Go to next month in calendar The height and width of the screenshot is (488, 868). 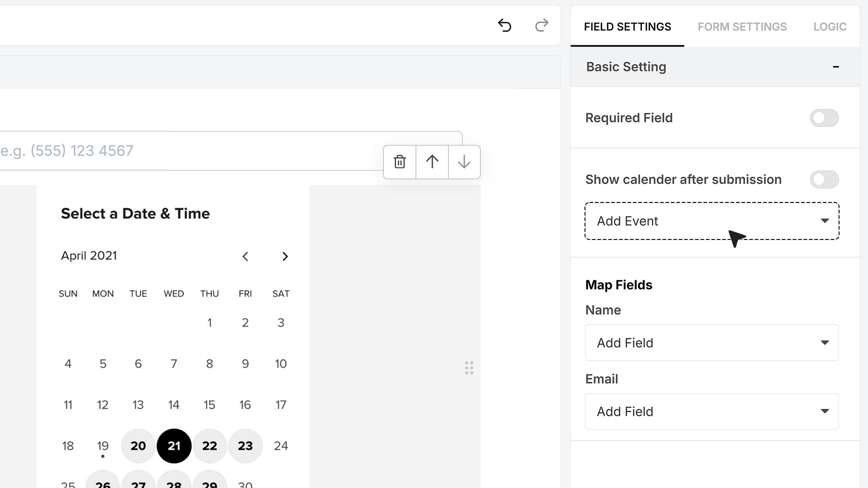[285, 257]
